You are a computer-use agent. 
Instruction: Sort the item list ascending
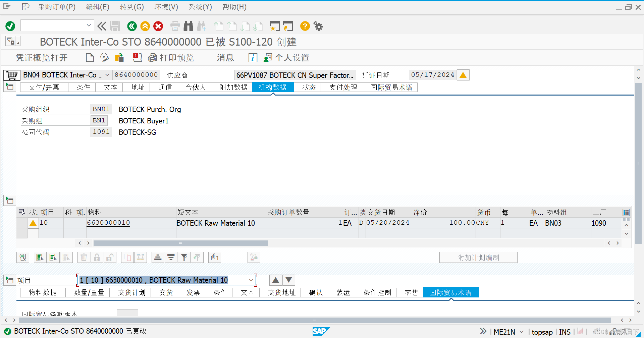point(158,257)
